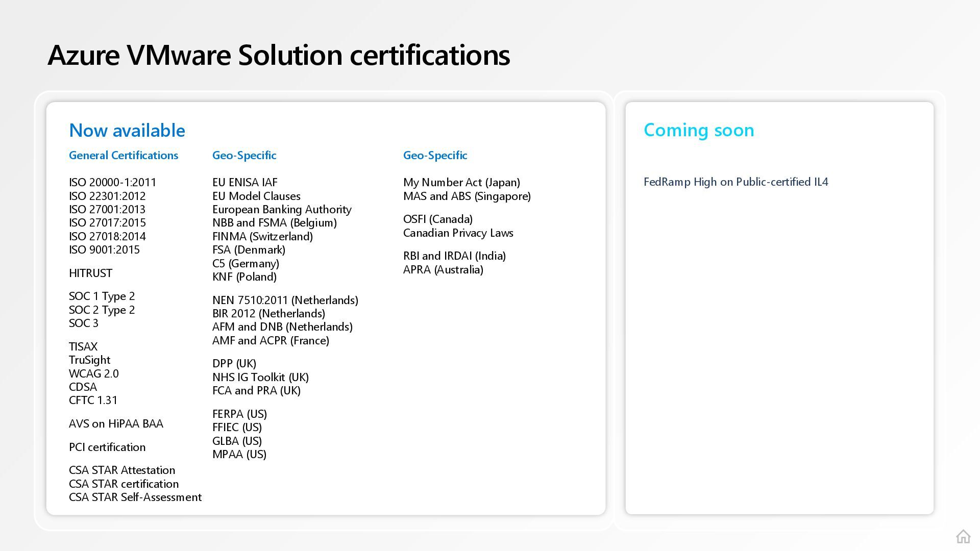
Task: Click on 'SOC 3'
Action: (84, 323)
